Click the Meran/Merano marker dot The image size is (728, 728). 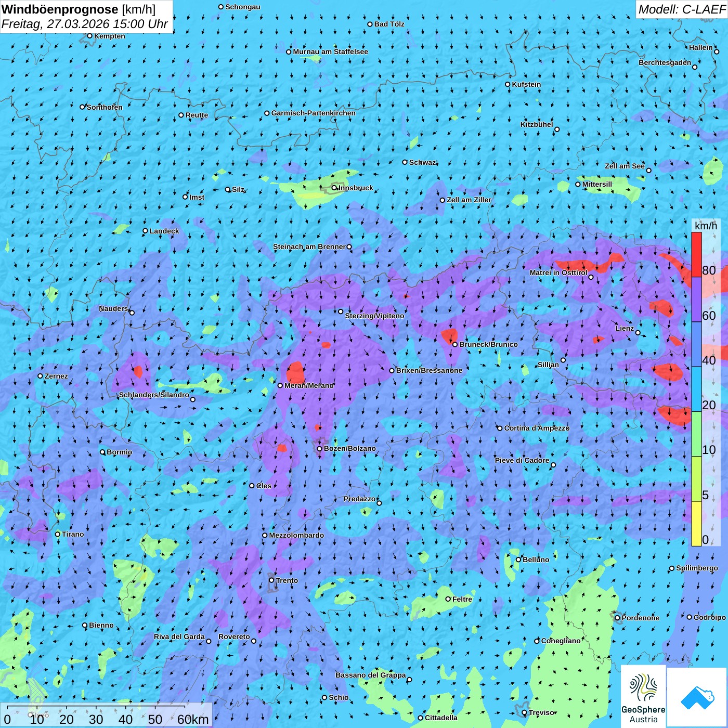280,385
